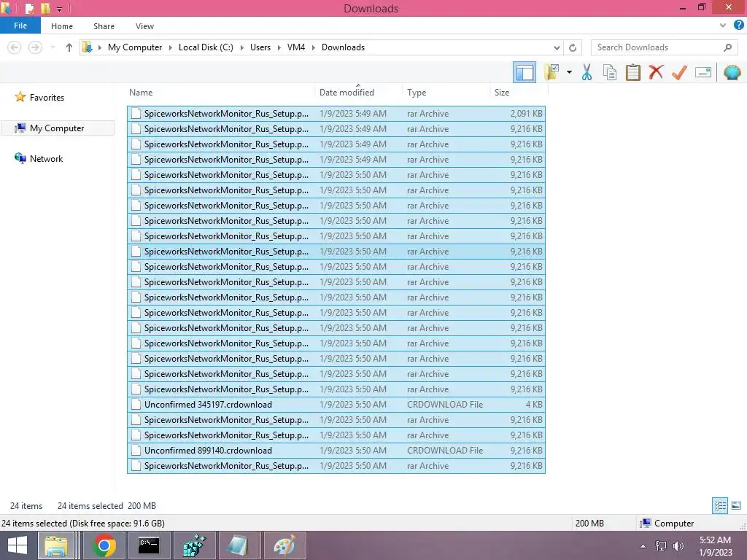Toggle the preview pane layout button

pos(525,72)
